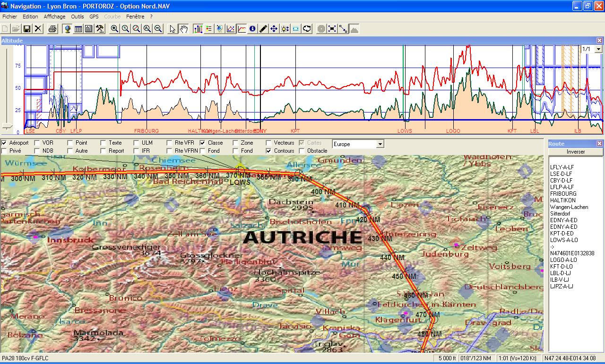Toggle the red altitude profile curve icon
Viewport: 605px width, 364px height.
242,29
